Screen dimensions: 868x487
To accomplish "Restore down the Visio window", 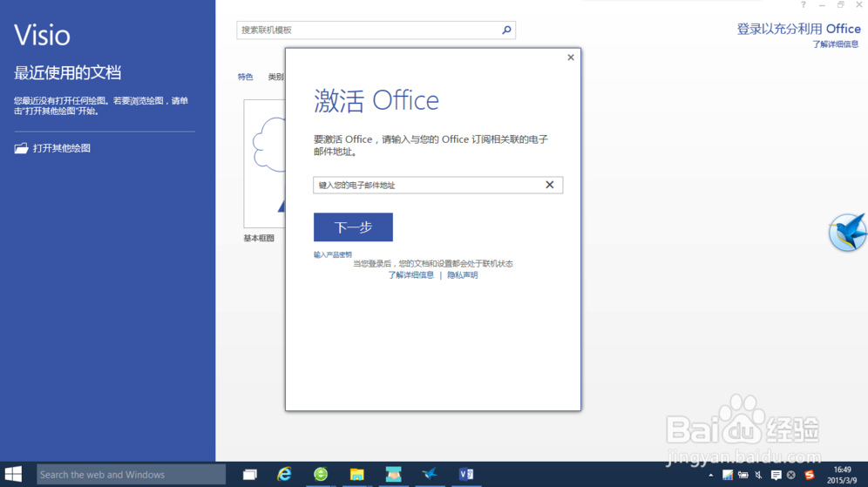I will pos(840,5).
